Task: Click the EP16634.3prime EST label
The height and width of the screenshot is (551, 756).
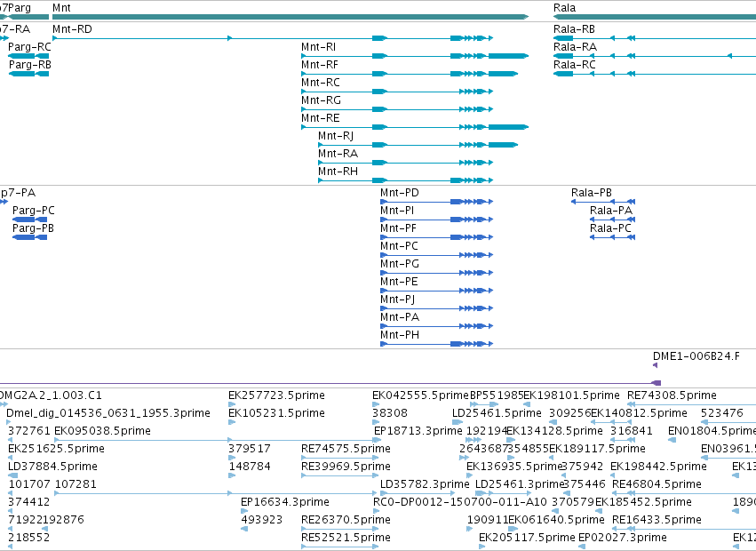Action: click(x=285, y=502)
